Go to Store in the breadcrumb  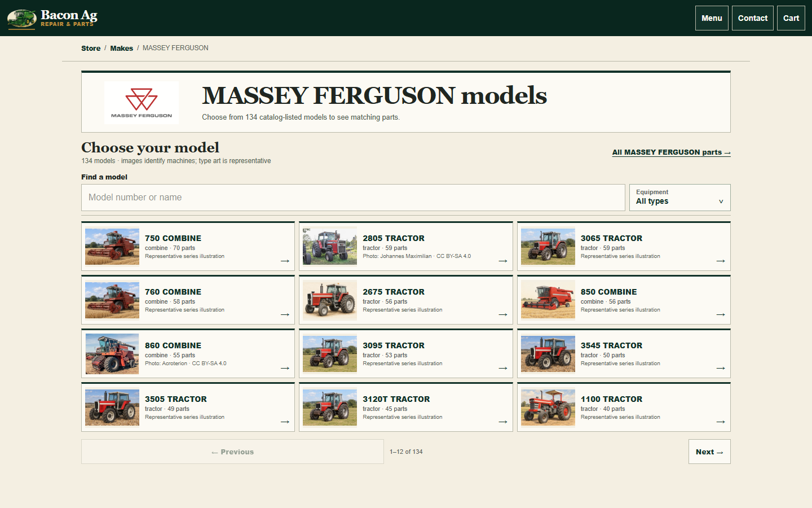(x=91, y=49)
